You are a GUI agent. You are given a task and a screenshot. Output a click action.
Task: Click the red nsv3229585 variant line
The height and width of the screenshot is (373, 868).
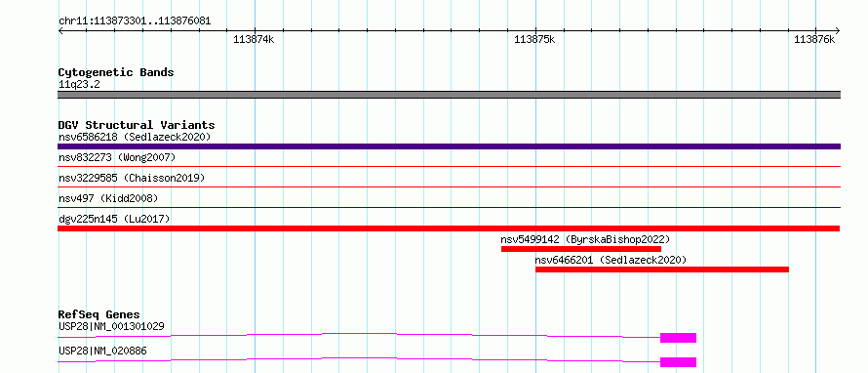(449, 186)
